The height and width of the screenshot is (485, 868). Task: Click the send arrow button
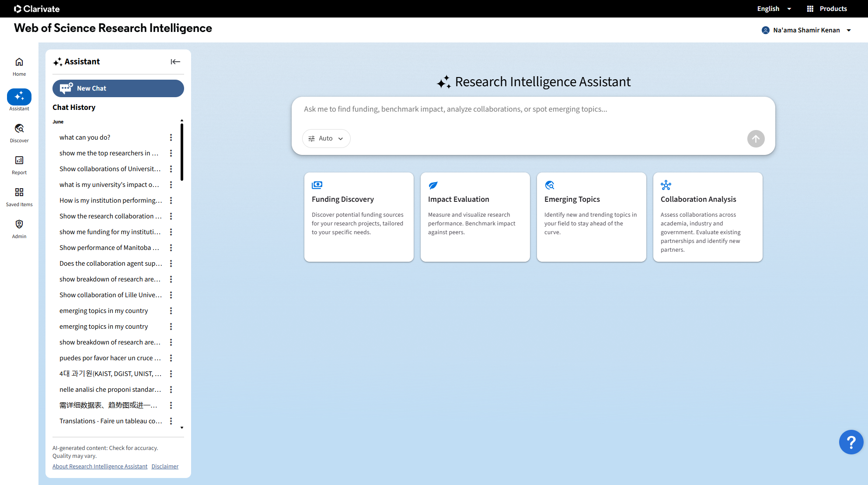(756, 139)
